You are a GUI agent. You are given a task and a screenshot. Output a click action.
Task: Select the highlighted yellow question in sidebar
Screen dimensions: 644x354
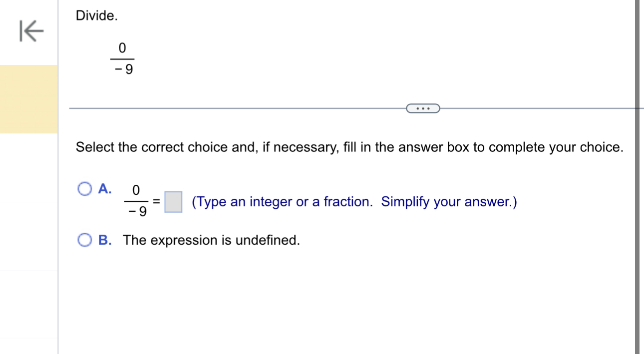click(28, 98)
